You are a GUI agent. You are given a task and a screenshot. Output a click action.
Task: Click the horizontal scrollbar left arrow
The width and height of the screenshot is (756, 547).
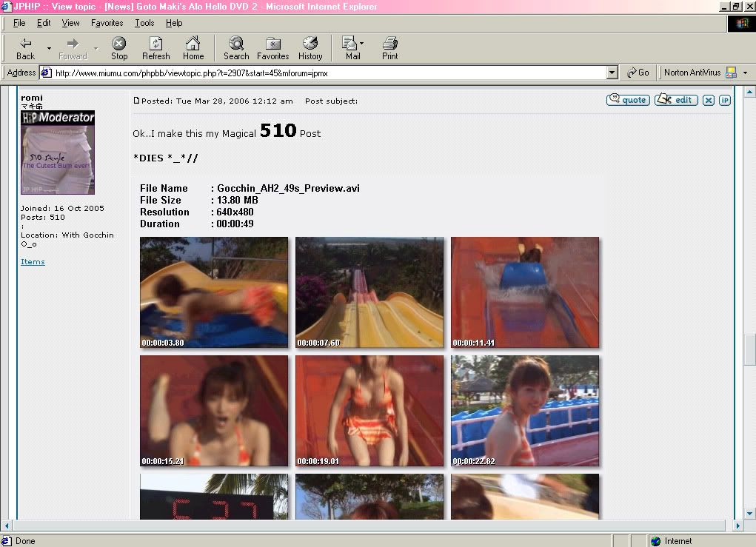(x=6, y=526)
